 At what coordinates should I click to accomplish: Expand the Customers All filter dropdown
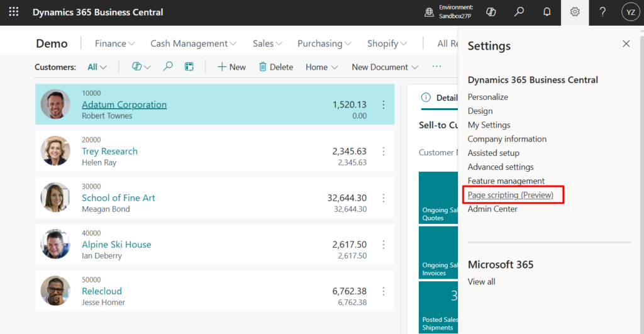pos(97,67)
